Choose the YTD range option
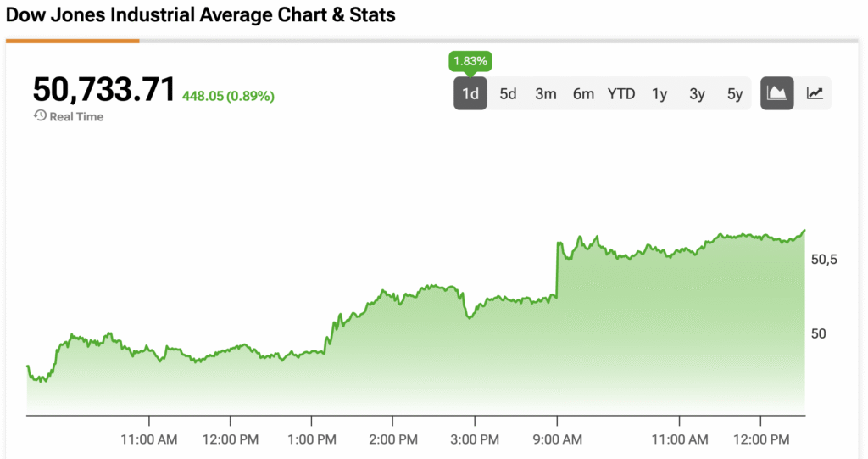This screenshot has width=868, height=459. pyautogui.click(x=621, y=93)
